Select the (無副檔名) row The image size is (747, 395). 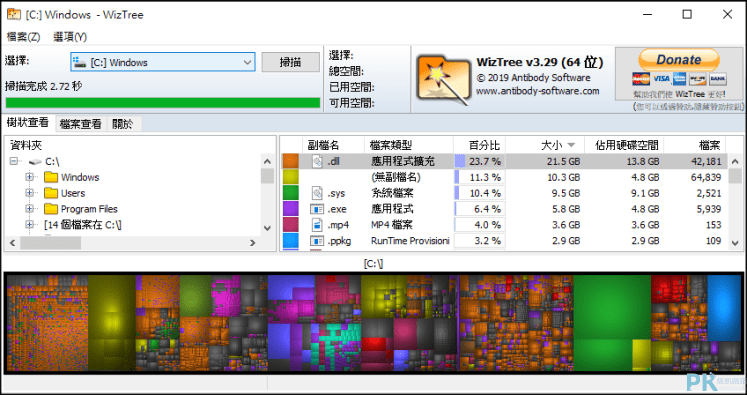(x=505, y=177)
